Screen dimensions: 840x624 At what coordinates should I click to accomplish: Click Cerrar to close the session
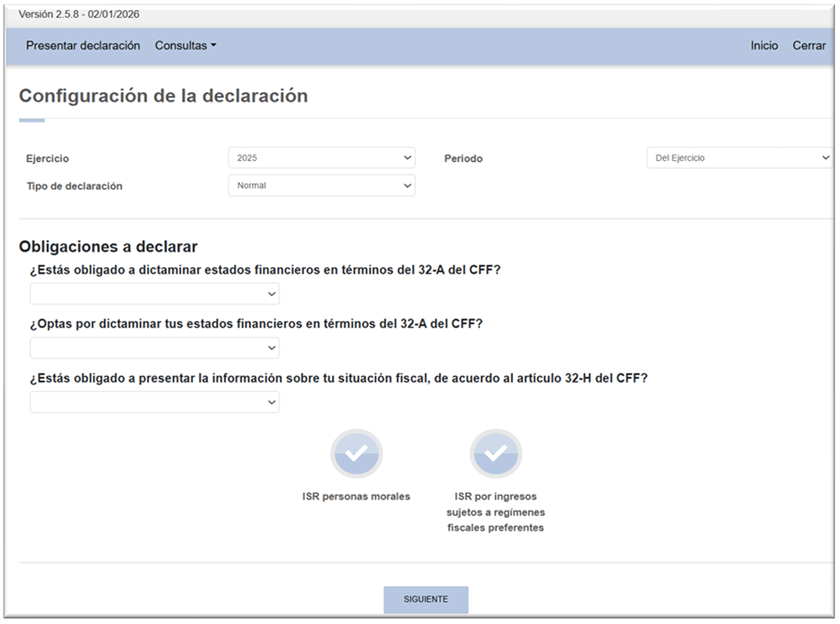[808, 45]
